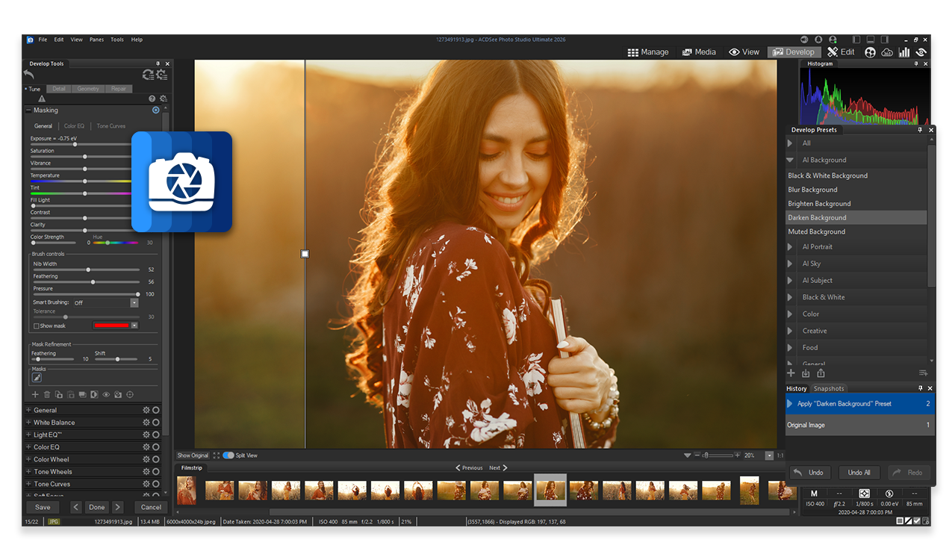This screenshot has height=560, width=952.
Task: Click the add mask plus icon
Action: [x=35, y=394]
